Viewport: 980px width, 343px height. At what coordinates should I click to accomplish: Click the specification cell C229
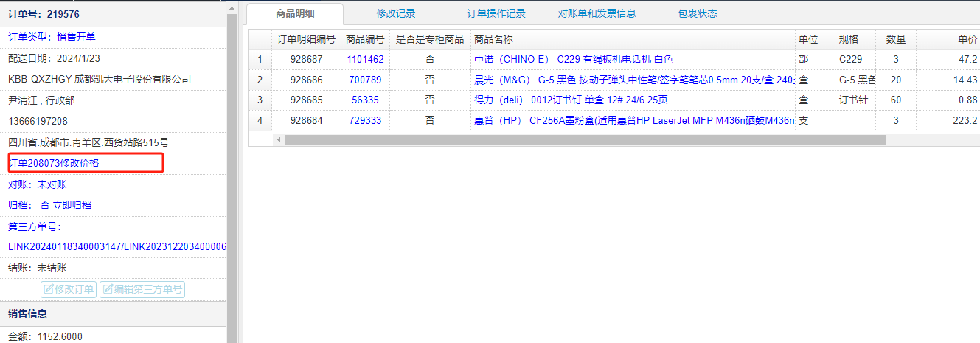coord(855,59)
